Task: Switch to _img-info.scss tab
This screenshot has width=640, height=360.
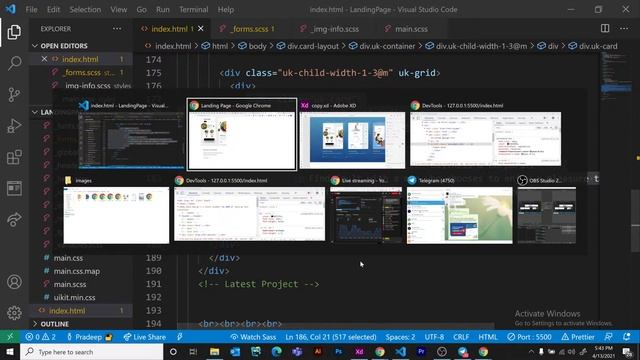Action: coord(331,29)
